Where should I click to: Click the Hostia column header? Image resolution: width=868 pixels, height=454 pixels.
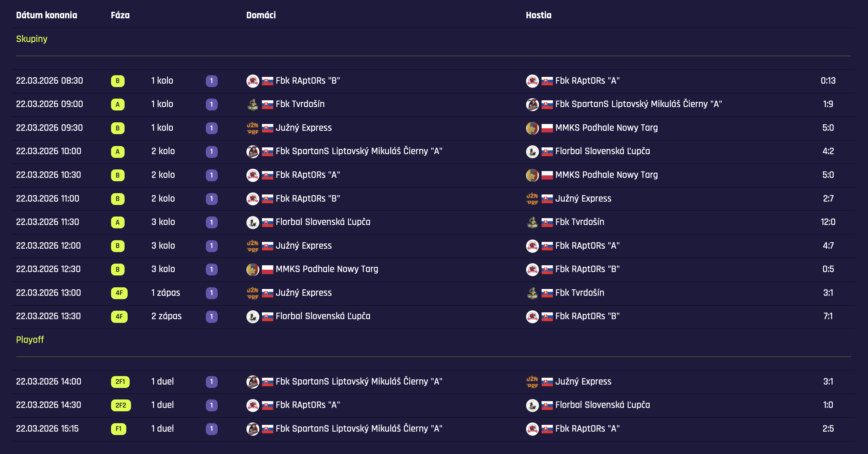click(539, 15)
